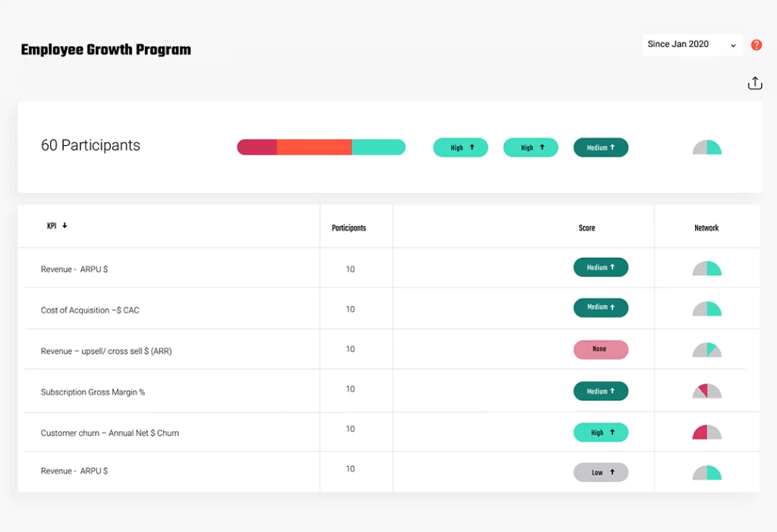The width and height of the screenshot is (777, 532).
Task: Click participants count for Customer churn row
Action: click(351, 429)
